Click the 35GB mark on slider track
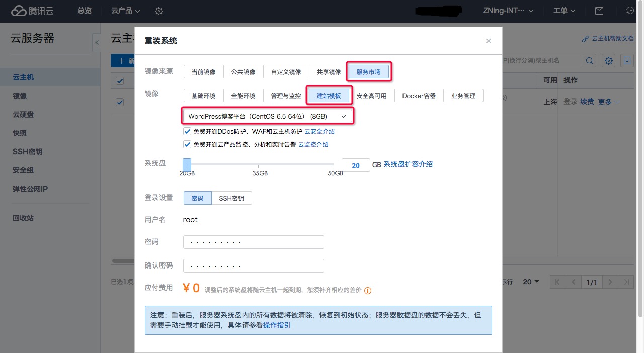 point(259,165)
